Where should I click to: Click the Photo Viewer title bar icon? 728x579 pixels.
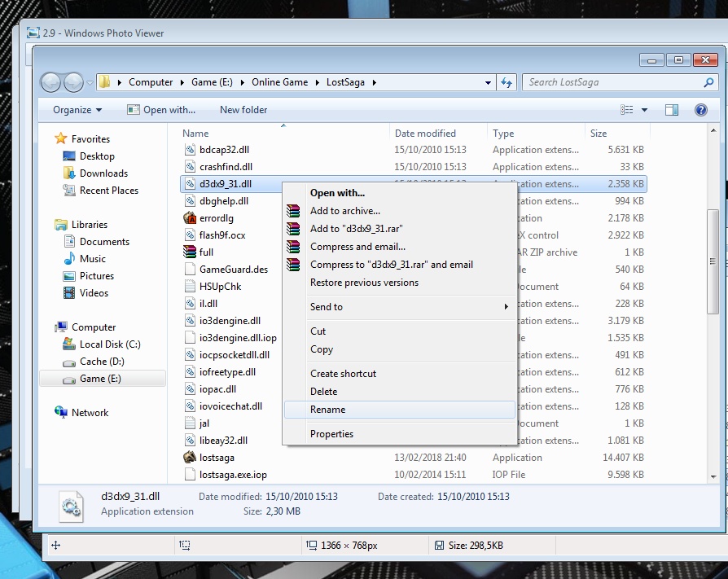click(33, 33)
